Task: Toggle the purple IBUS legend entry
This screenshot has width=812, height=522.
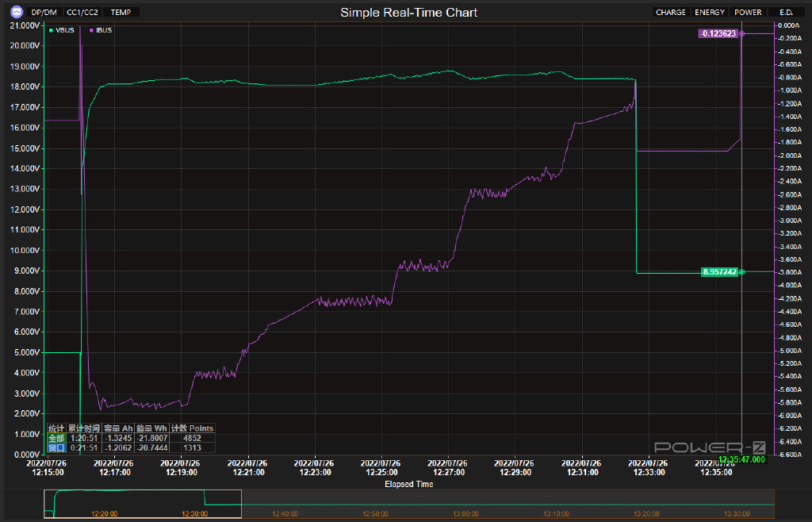Action: (101, 30)
